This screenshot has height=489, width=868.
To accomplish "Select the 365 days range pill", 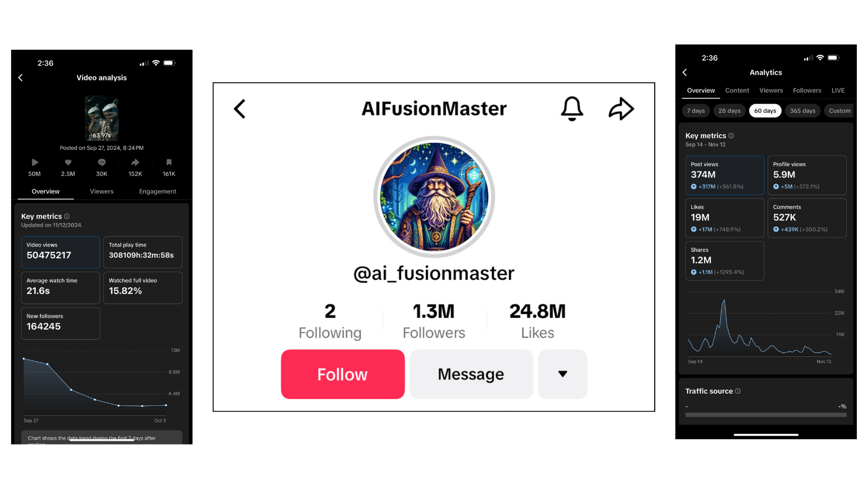I will [x=802, y=111].
